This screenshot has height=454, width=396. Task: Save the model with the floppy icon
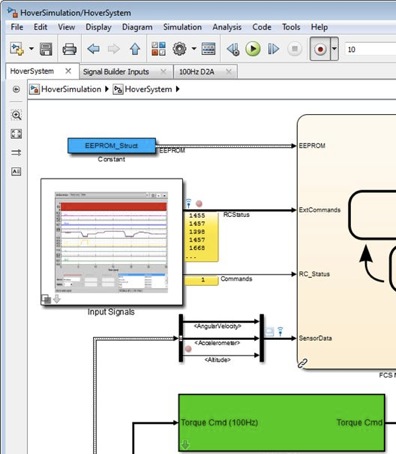tap(46, 49)
